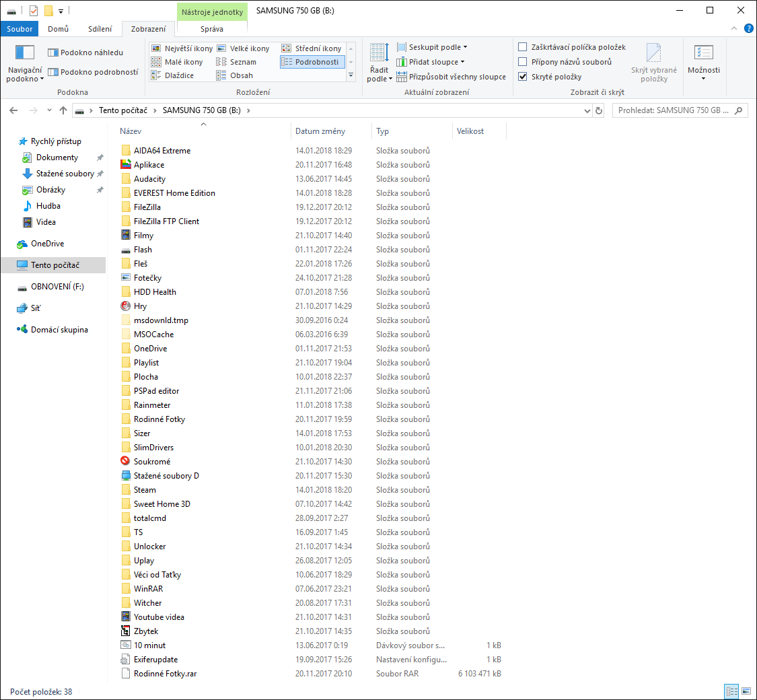
Task: Uncheck Skryté položky checkbox
Action: [x=522, y=76]
